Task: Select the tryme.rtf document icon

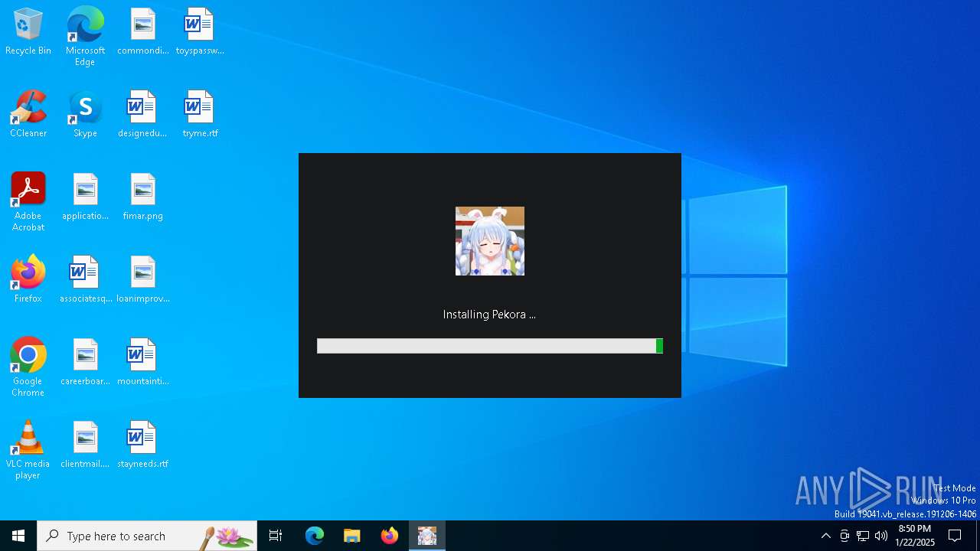Action: tap(200, 115)
